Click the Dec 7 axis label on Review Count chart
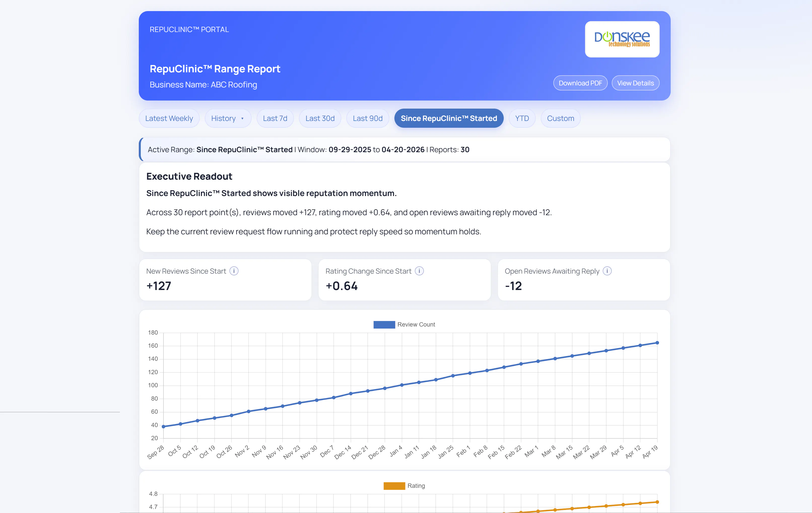 326,451
